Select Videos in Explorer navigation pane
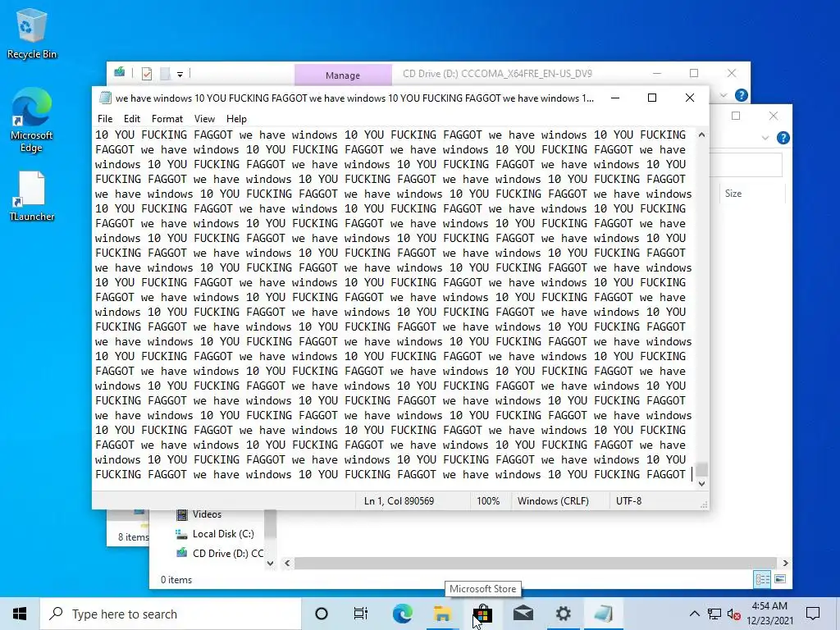The height and width of the screenshot is (630, 840). (x=207, y=514)
